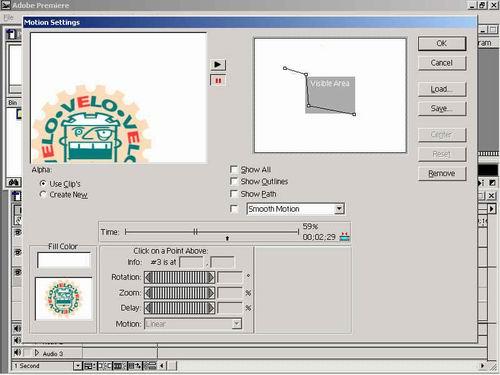
Task: Click the Delay slider bar
Action: click(x=180, y=308)
